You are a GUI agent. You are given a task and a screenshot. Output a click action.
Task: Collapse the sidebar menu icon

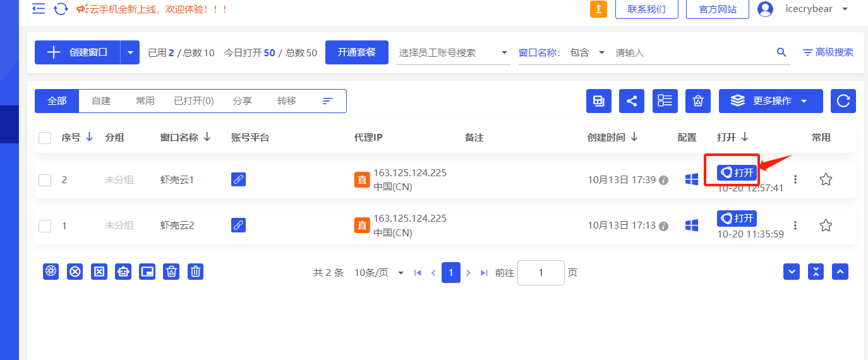pos(39,9)
